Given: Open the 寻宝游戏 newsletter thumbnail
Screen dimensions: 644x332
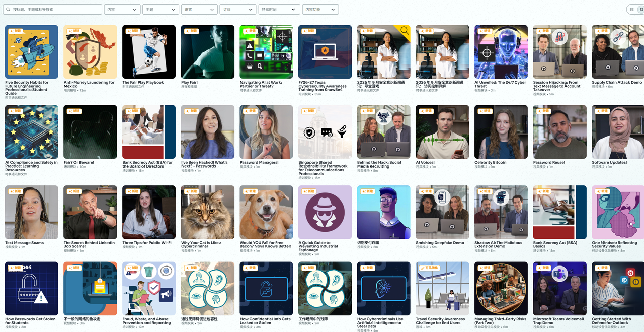Looking at the screenshot, I should [x=384, y=52].
